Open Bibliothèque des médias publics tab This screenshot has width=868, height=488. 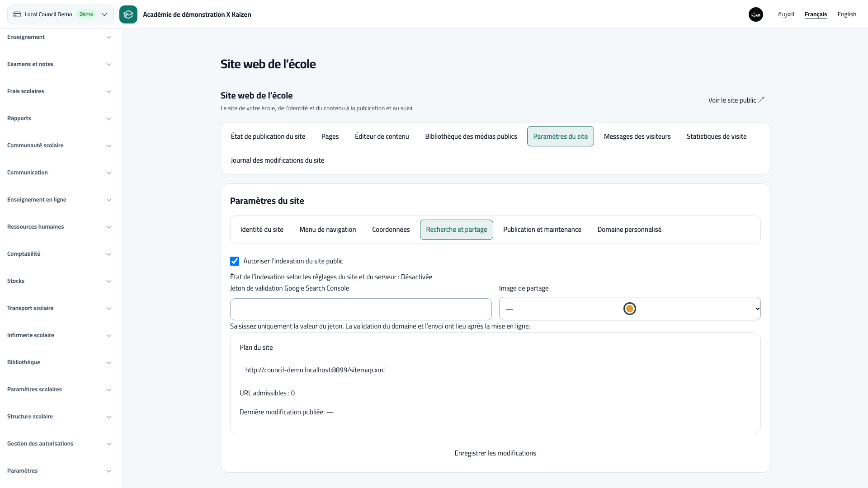coord(471,136)
